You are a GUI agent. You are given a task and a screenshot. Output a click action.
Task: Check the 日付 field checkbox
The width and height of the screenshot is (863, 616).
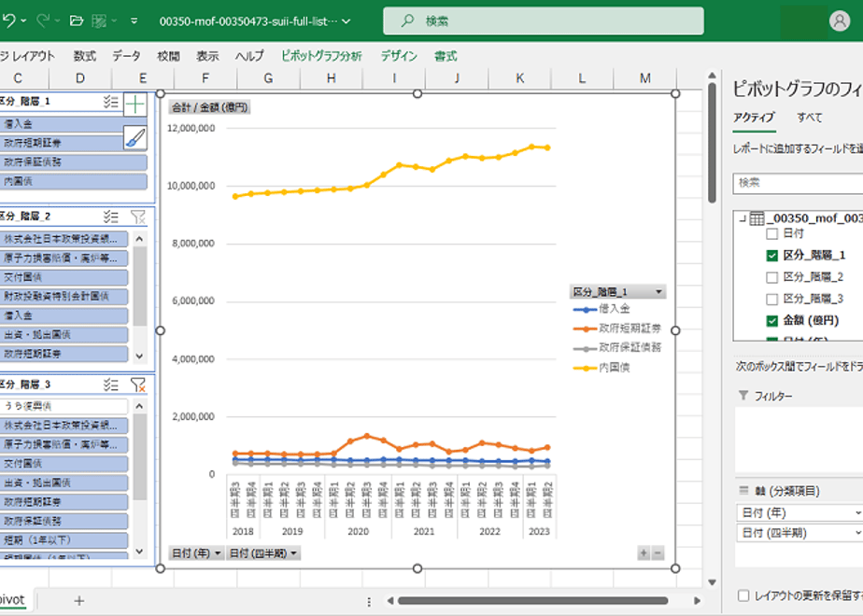pos(772,233)
